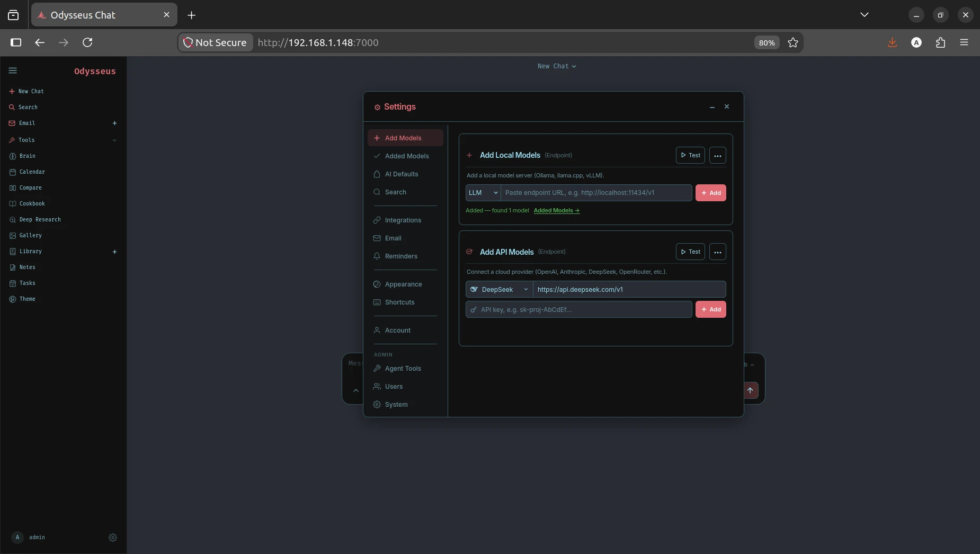
Task: Click the Not Secure site info badge
Action: (215, 42)
